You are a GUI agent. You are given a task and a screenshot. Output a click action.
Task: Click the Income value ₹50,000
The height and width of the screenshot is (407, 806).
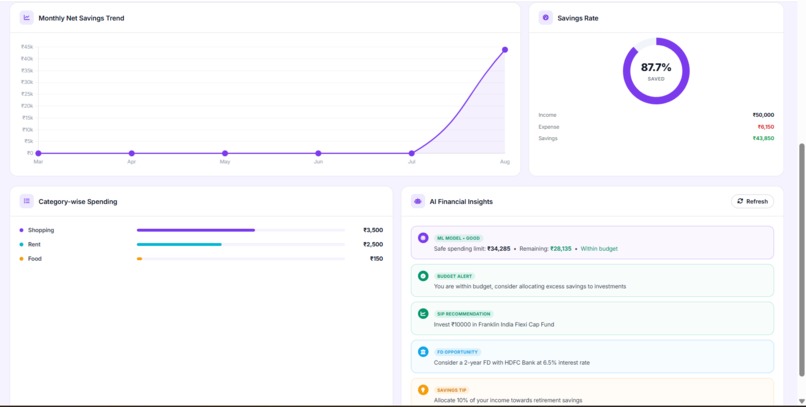point(763,115)
